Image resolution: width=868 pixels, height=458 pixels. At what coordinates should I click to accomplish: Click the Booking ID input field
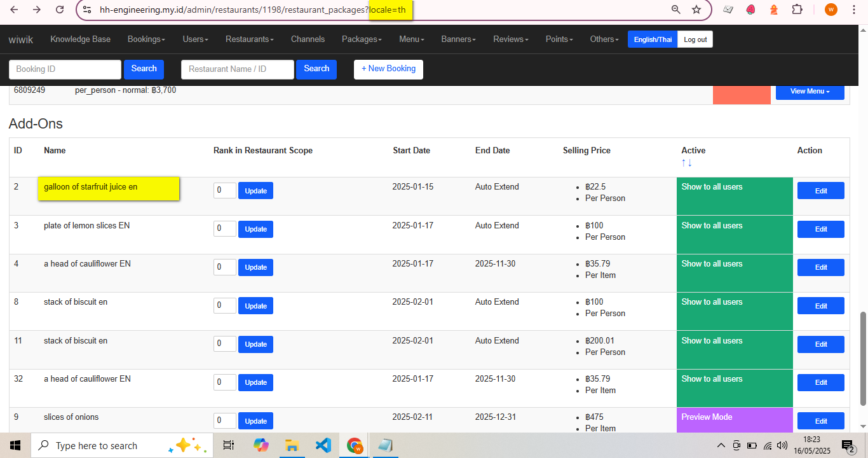click(x=65, y=69)
